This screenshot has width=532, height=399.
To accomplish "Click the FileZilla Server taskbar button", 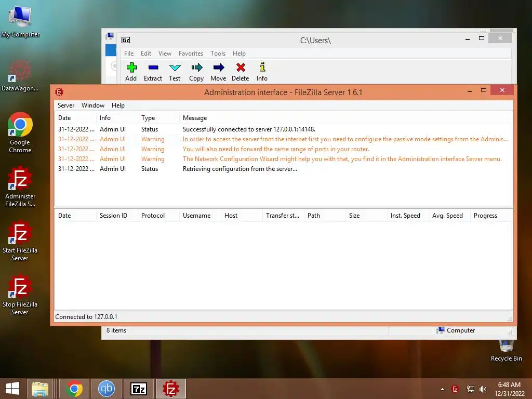I will [x=171, y=389].
